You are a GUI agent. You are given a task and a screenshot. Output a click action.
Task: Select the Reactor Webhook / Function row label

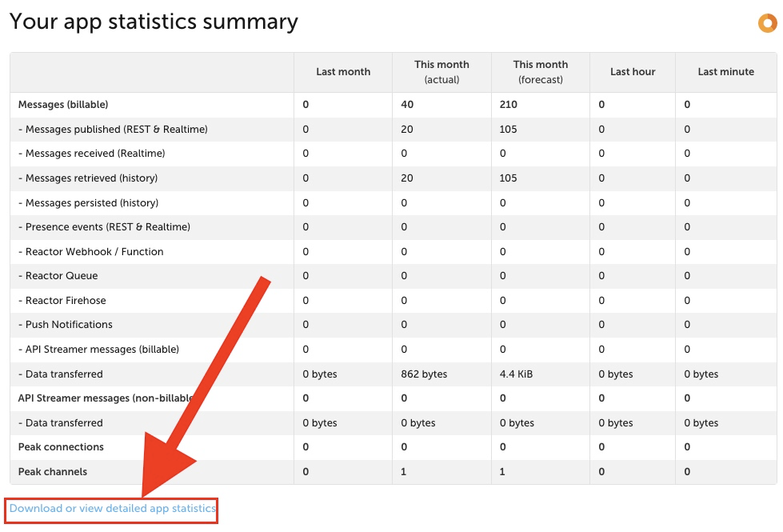[91, 252]
